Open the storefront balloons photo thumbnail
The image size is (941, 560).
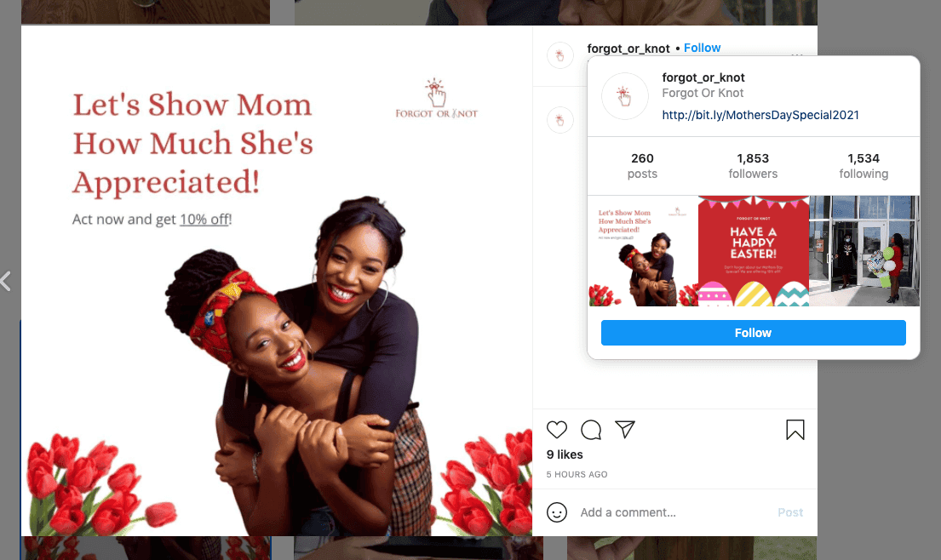(864, 250)
